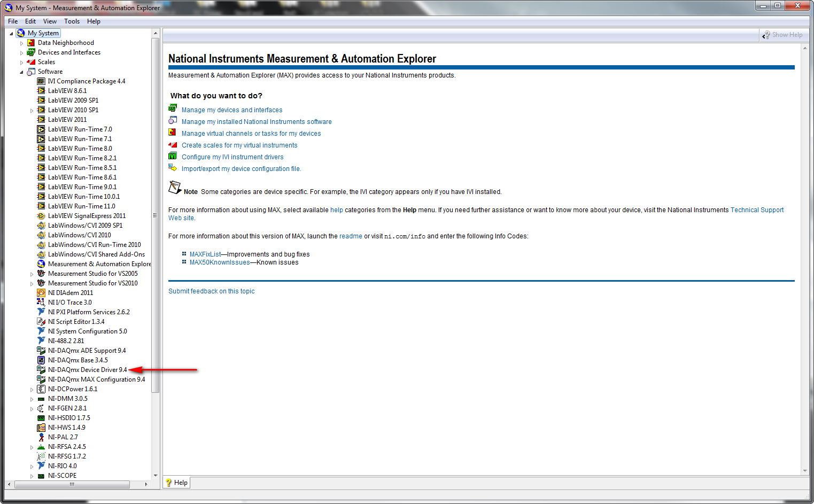Open Manage my installed National Instruments software
814x504 pixels.
tap(257, 122)
